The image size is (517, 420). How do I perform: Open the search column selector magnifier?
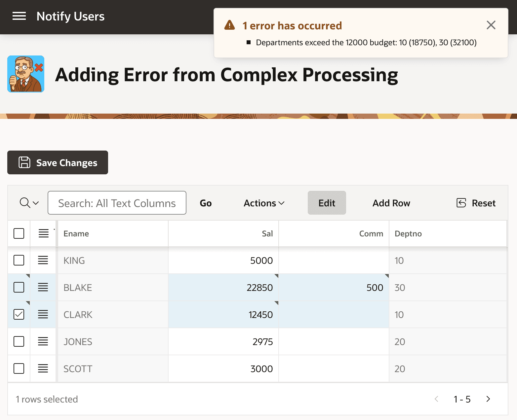[x=29, y=203]
